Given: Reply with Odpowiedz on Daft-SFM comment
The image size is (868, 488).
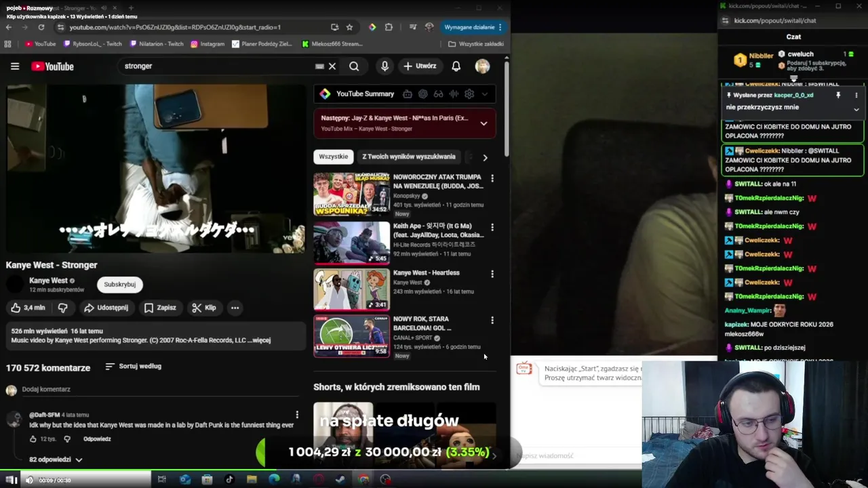Looking at the screenshot, I should (97, 439).
